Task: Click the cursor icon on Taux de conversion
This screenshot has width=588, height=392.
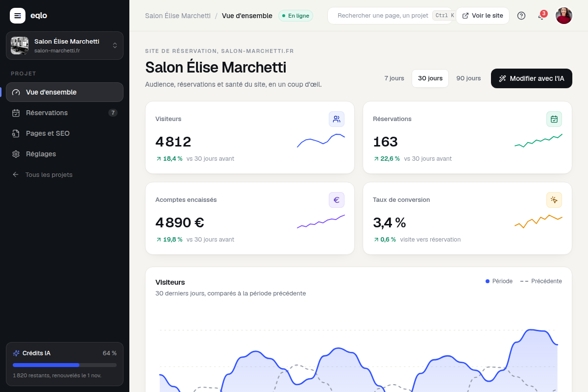Action: point(554,200)
